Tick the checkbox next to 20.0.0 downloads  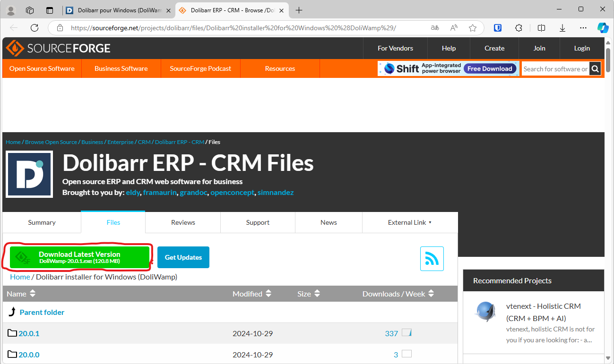(x=406, y=354)
